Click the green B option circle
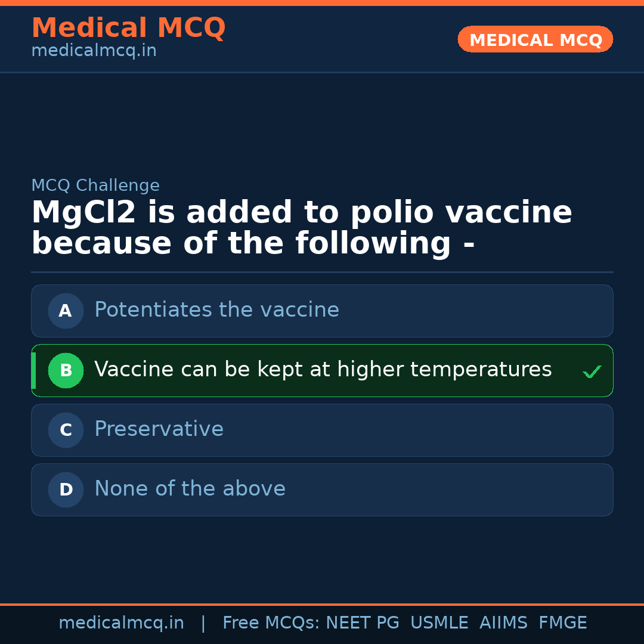The height and width of the screenshot is (644, 644). (66, 370)
